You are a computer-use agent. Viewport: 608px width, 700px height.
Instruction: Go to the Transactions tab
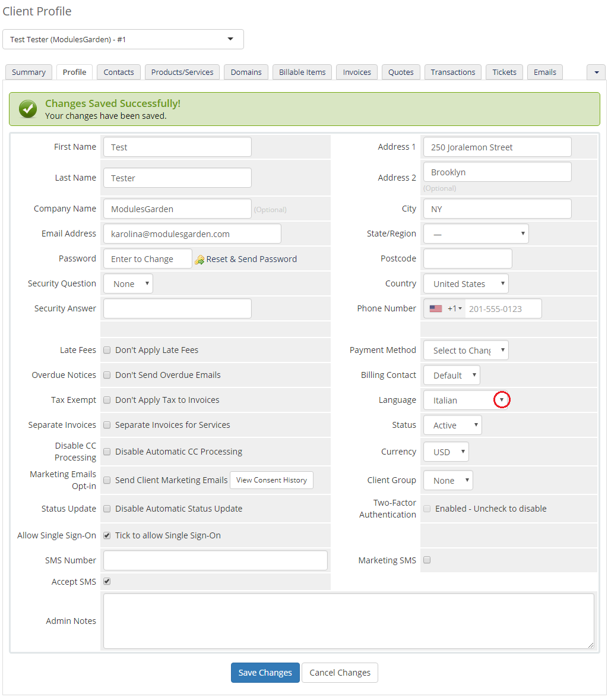[x=453, y=72]
